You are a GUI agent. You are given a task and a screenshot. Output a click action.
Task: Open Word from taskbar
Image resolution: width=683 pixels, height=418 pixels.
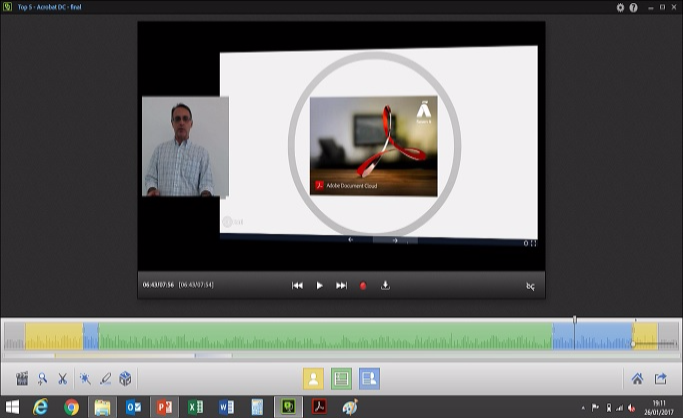226,408
